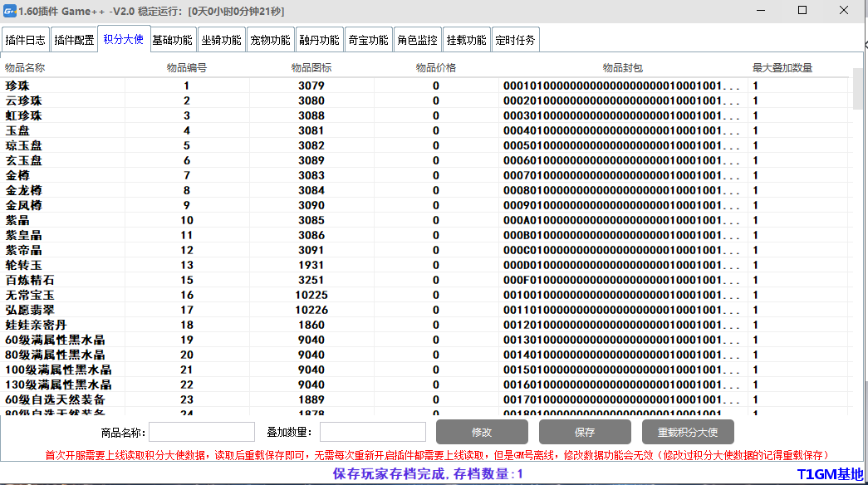This screenshot has width=868, height=485.
Task: Switch to the 坐骑功能 tab
Action: (x=222, y=40)
